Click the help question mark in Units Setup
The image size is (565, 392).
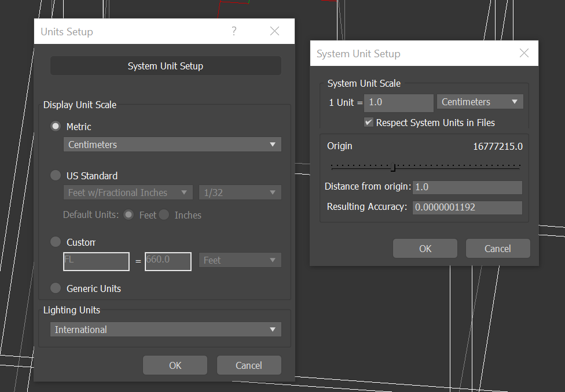(234, 31)
